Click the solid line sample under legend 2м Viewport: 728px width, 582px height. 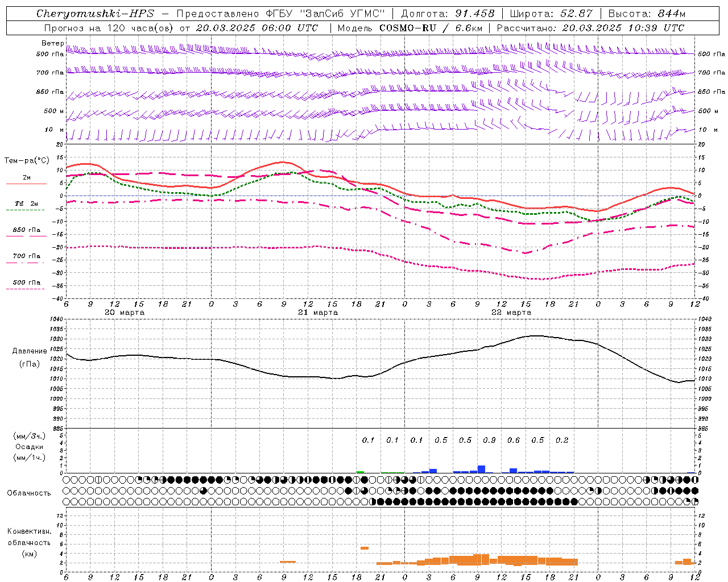pyautogui.click(x=26, y=184)
